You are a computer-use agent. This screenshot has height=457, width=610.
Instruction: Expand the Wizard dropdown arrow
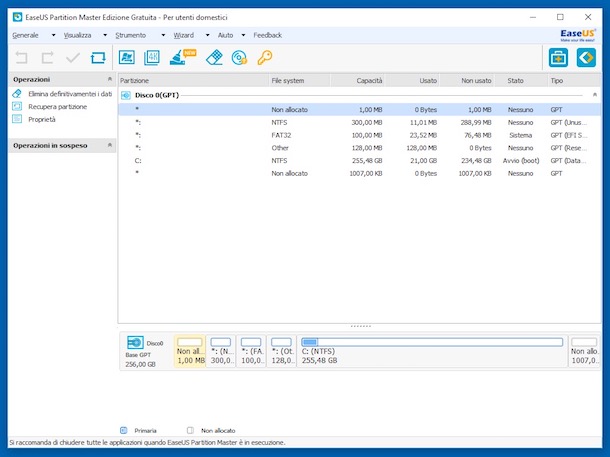pyautogui.click(x=207, y=35)
